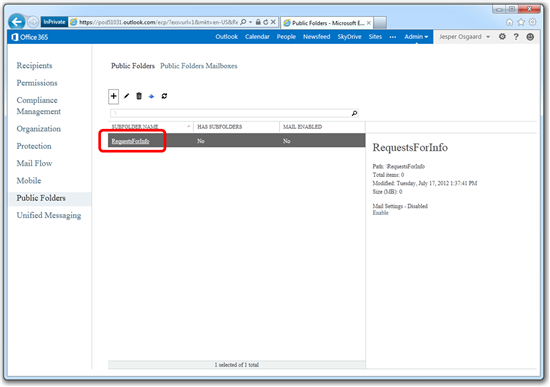Open Jesper Osgaard user menu
Viewport: 550px width, 387px height.
[464, 37]
